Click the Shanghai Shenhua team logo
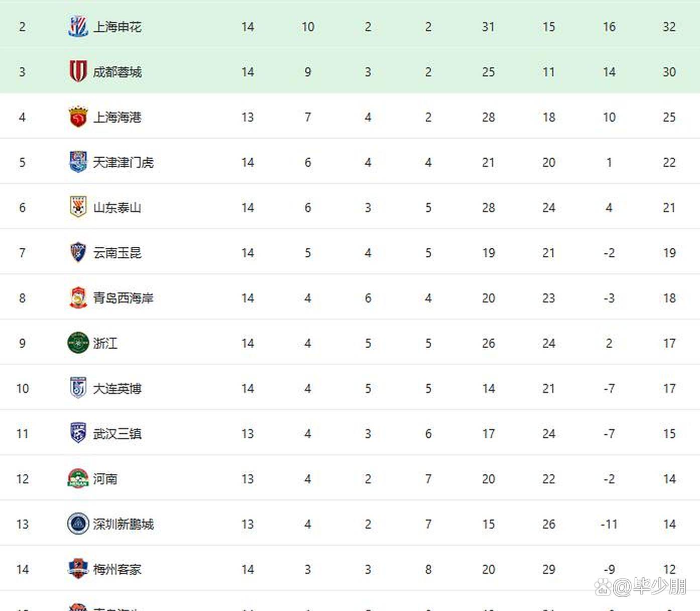This screenshot has width=700, height=611. 78,27
